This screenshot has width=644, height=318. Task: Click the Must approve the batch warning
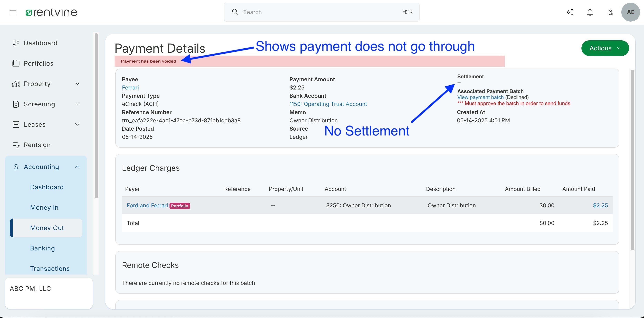[x=514, y=103]
